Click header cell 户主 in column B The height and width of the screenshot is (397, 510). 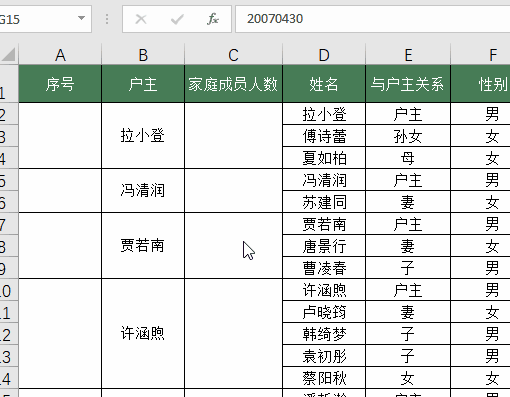(x=143, y=84)
